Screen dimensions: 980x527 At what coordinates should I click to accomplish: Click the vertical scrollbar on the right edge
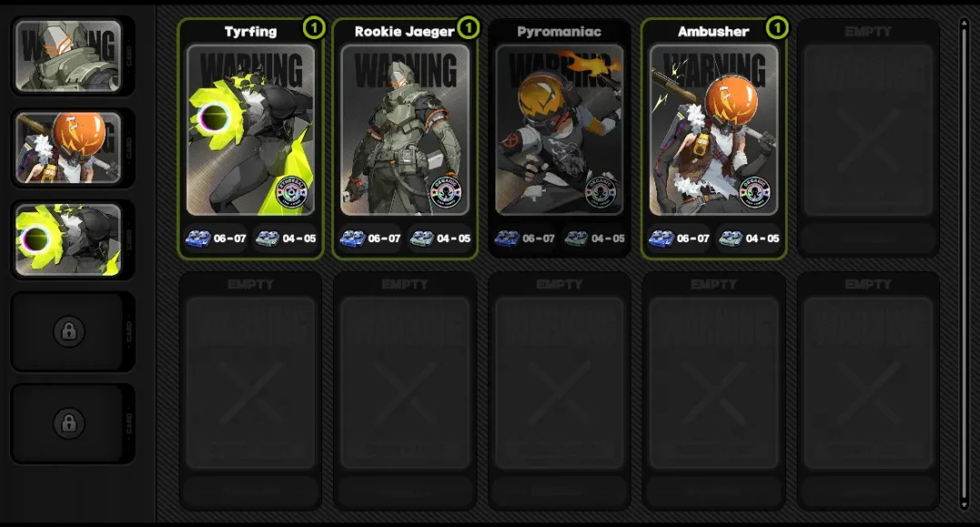point(965,263)
